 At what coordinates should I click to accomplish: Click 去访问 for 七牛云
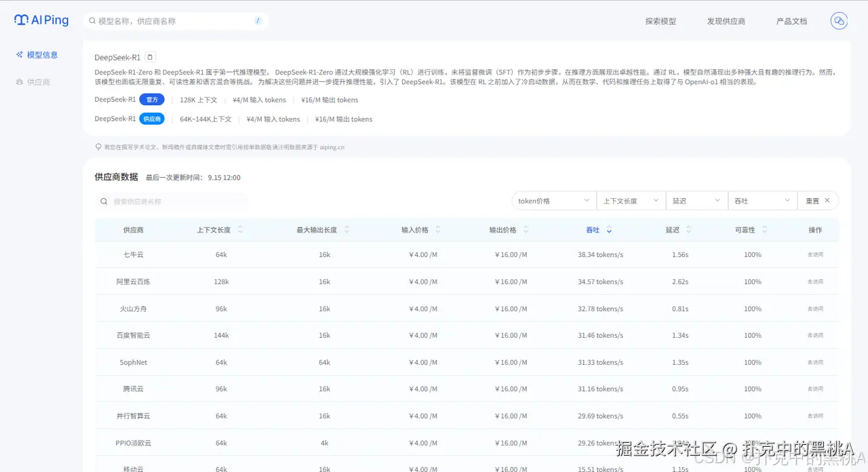815,255
